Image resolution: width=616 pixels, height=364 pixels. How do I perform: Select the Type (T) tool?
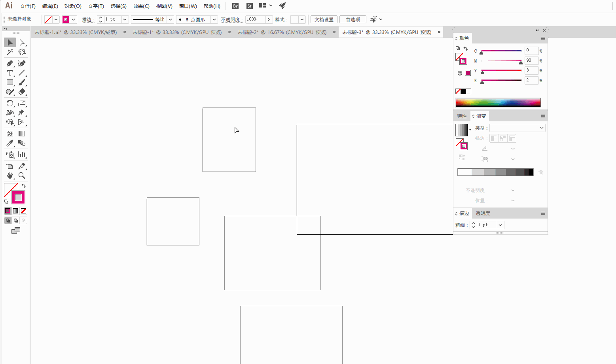tap(9, 73)
